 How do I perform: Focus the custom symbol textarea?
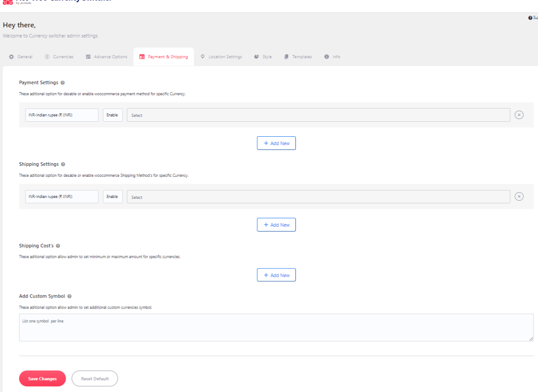point(276,328)
